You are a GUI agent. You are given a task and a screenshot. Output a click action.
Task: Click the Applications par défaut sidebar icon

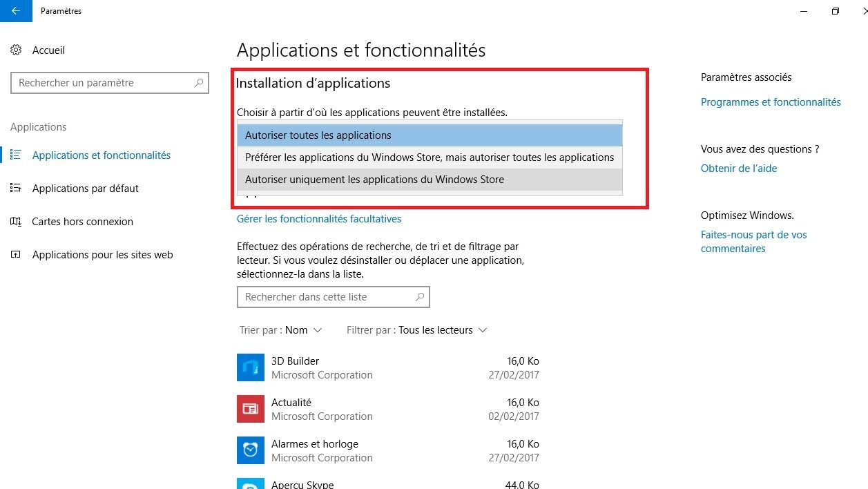click(17, 189)
